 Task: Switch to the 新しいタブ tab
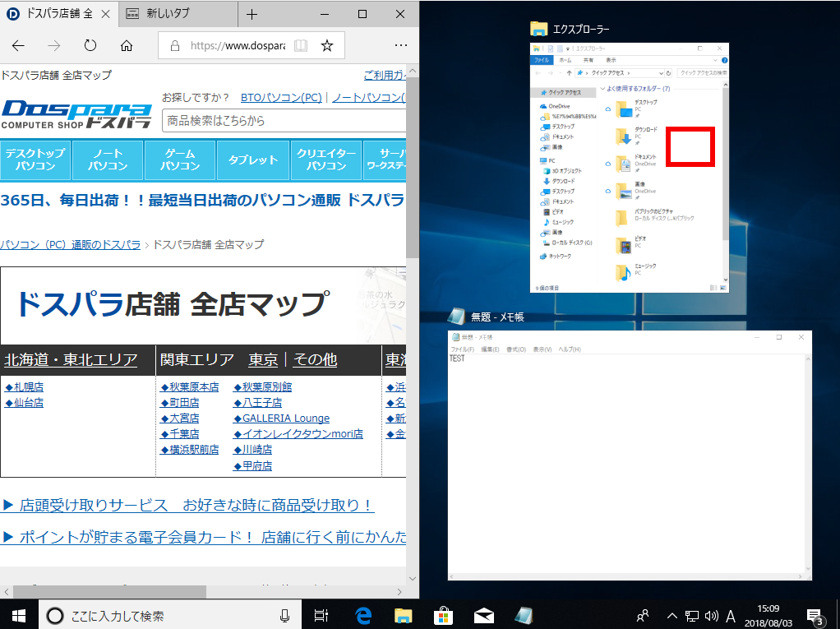click(x=178, y=14)
